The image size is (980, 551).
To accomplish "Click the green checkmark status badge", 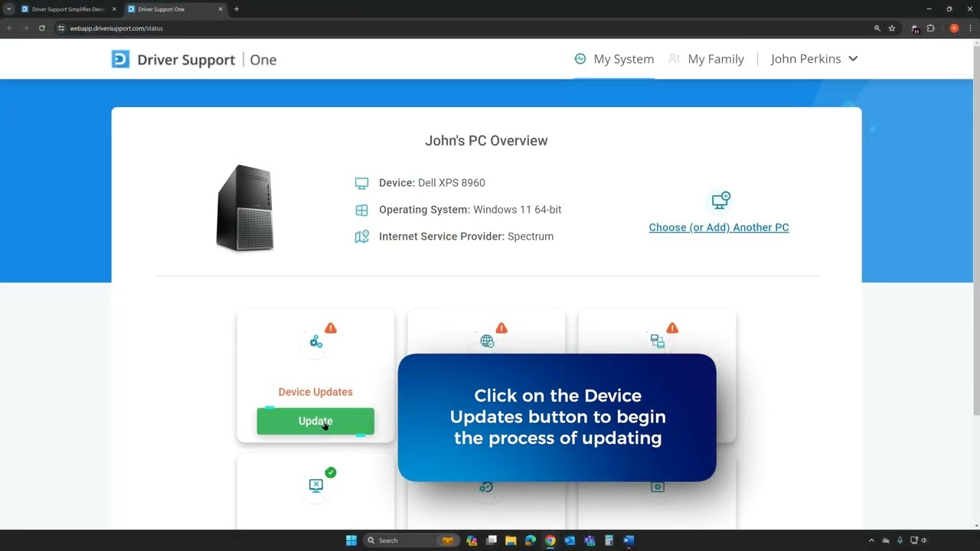I will 331,472.
